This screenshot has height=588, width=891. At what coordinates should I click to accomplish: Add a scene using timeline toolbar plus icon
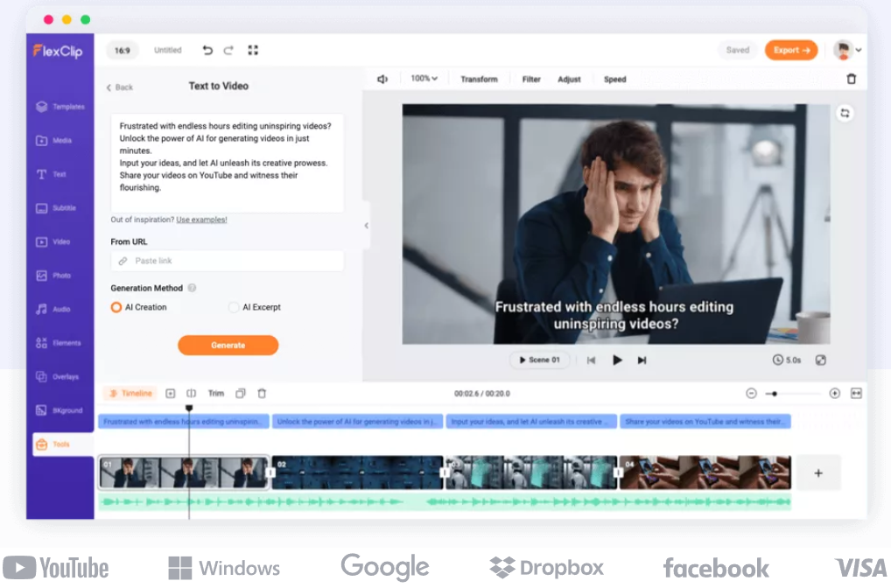(171, 393)
